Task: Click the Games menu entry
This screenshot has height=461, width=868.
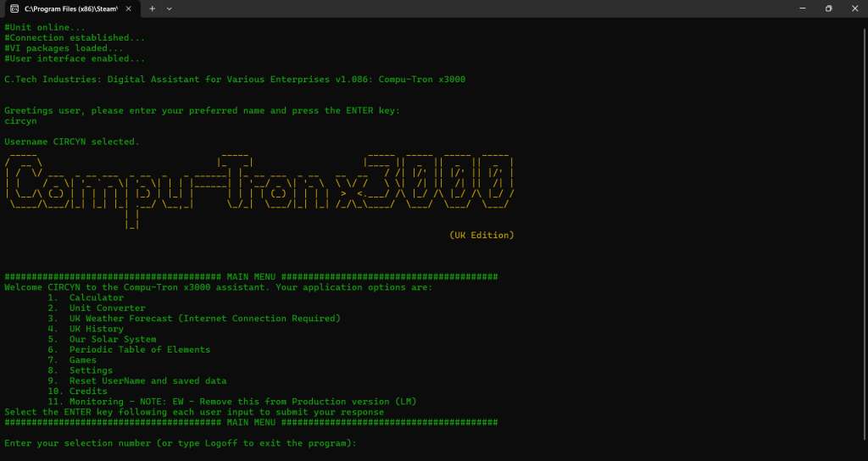Action: pos(83,360)
